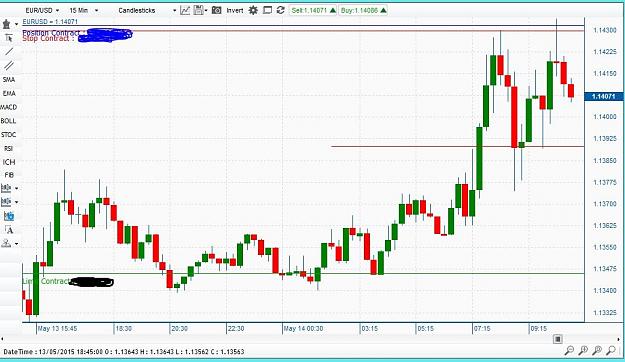Click the scroll position square under the time axis
625x362 pixels.
(x=558, y=339)
